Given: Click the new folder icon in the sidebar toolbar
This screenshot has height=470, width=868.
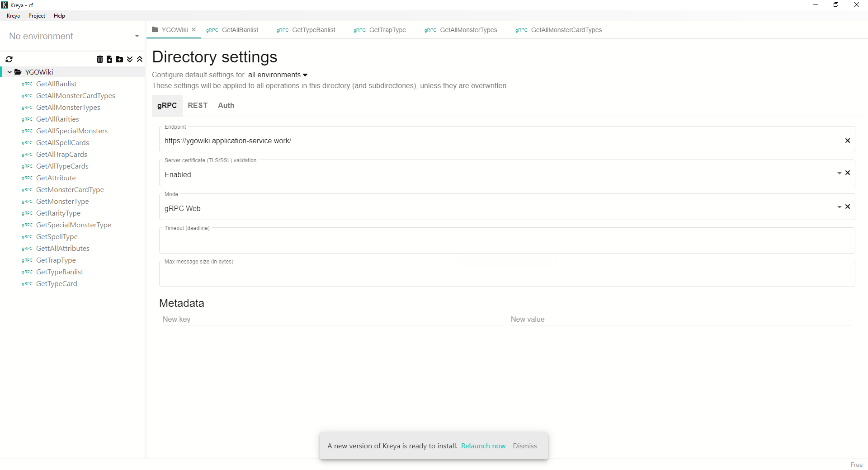Looking at the screenshot, I should point(120,59).
